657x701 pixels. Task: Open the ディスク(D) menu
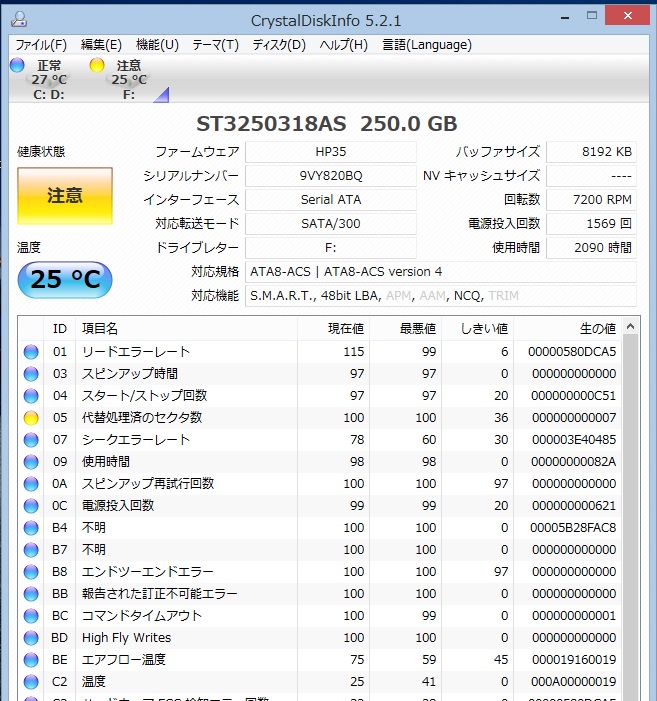(279, 45)
